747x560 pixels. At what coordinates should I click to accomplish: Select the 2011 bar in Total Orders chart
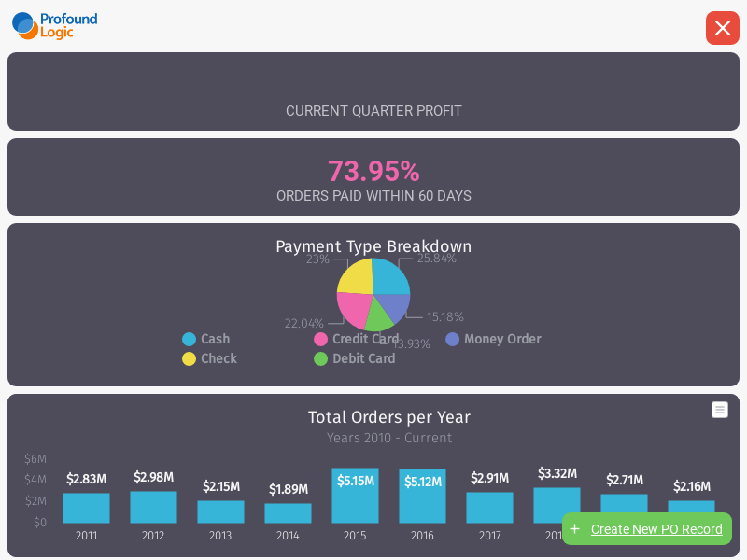point(86,508)
